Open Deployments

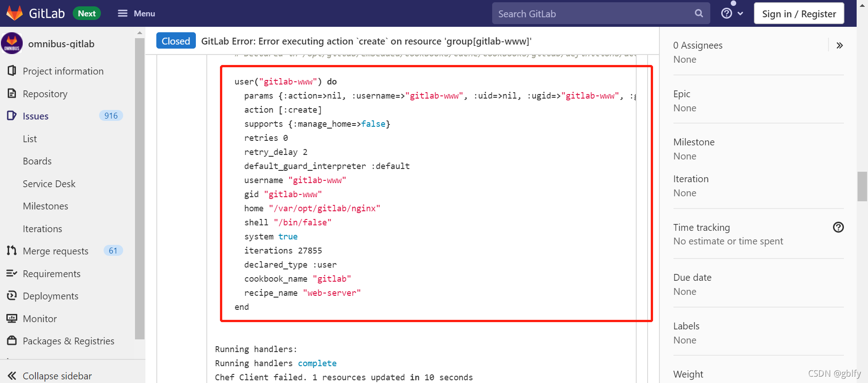tap(50, 296)
